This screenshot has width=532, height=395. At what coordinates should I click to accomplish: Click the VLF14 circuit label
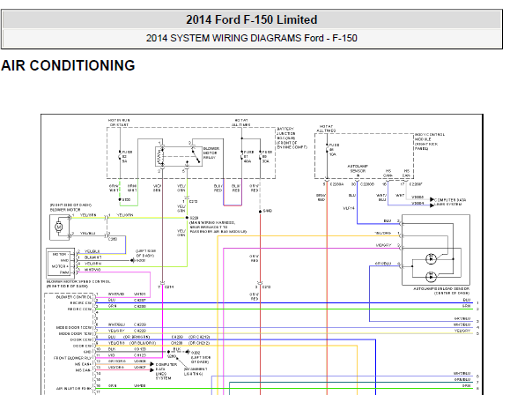coord(349,208)
